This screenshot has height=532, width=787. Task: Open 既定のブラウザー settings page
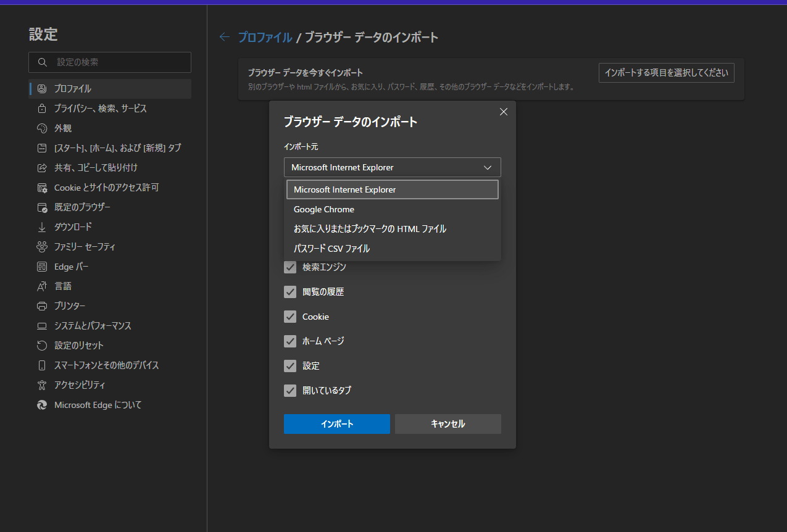tap(110, 207)
